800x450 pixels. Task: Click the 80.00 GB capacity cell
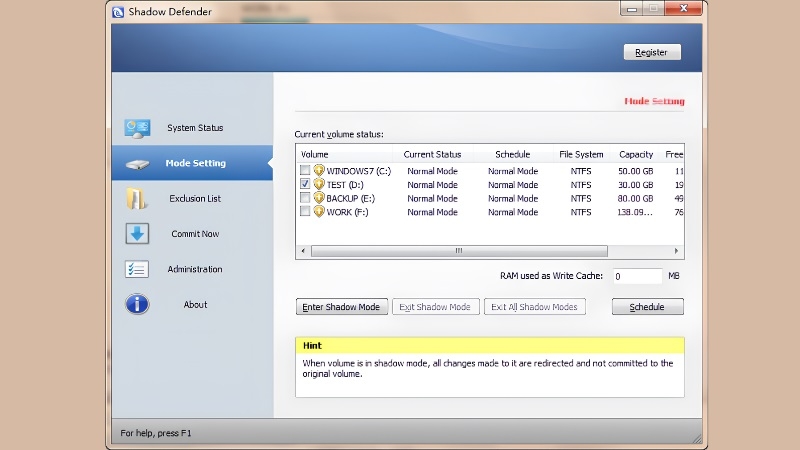635,198
